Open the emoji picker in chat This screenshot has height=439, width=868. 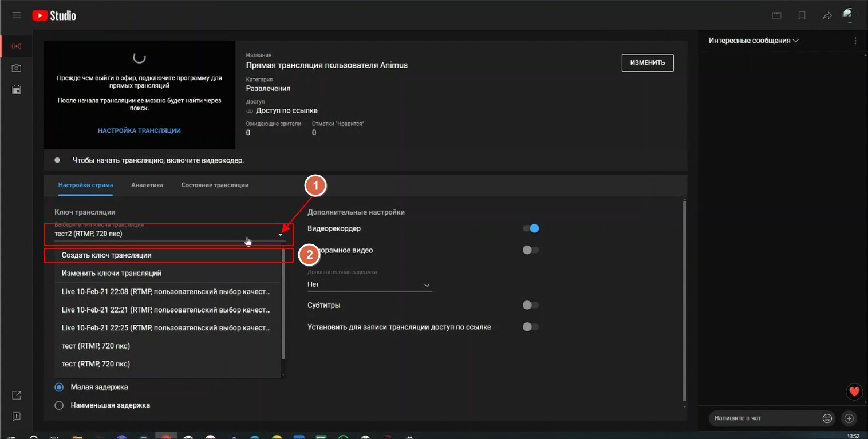(827, 418)
